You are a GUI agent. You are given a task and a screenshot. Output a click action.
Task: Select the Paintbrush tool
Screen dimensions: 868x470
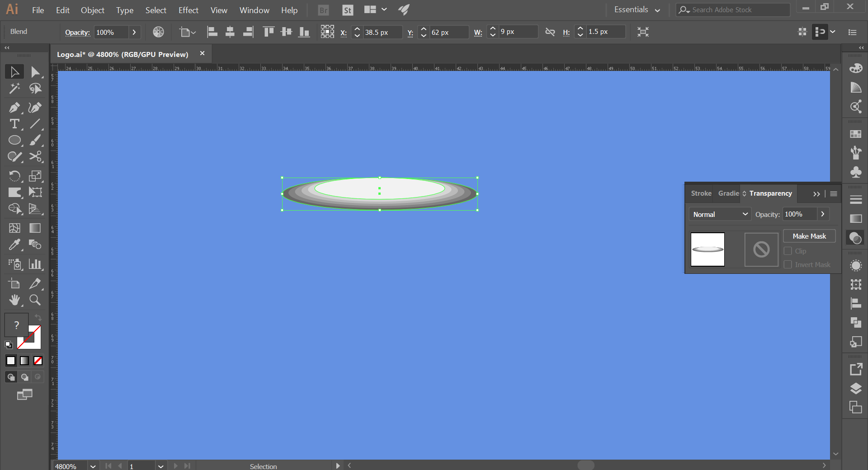coord(35,140)
